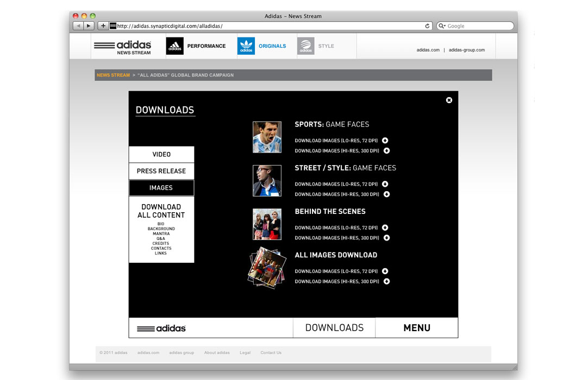The width and height of the screenshot is (588, 380).
Task: Click the address bar URL
Action: 170,26
